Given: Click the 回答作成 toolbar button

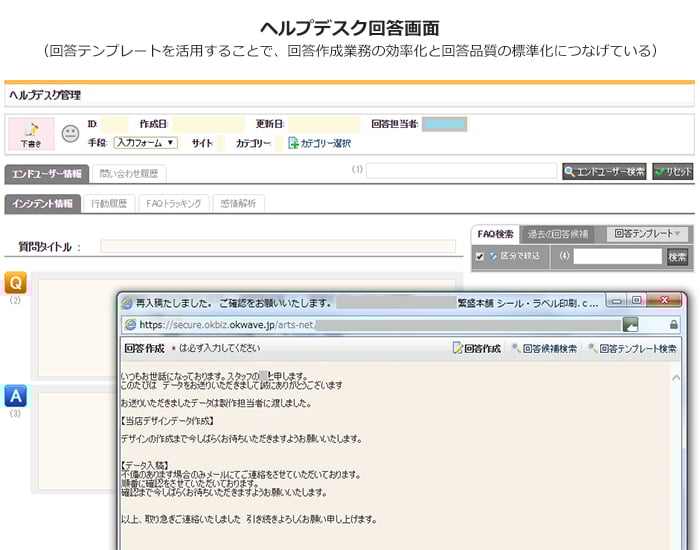Looking at the screenshot, I should (x=477, y=348).
